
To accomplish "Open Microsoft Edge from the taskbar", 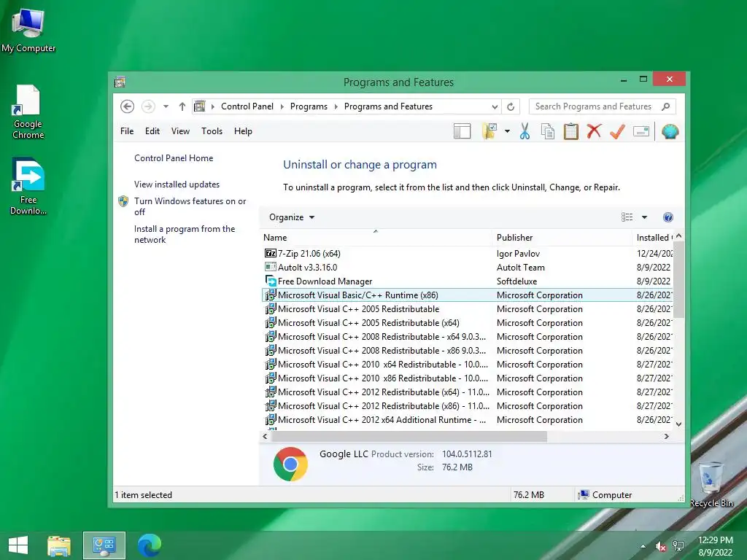I will (x=149, y=545).
